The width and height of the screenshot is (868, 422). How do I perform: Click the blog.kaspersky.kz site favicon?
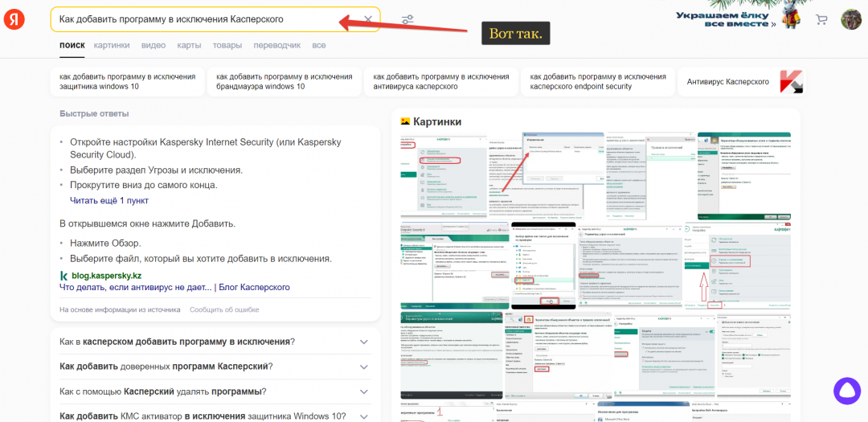63,275
